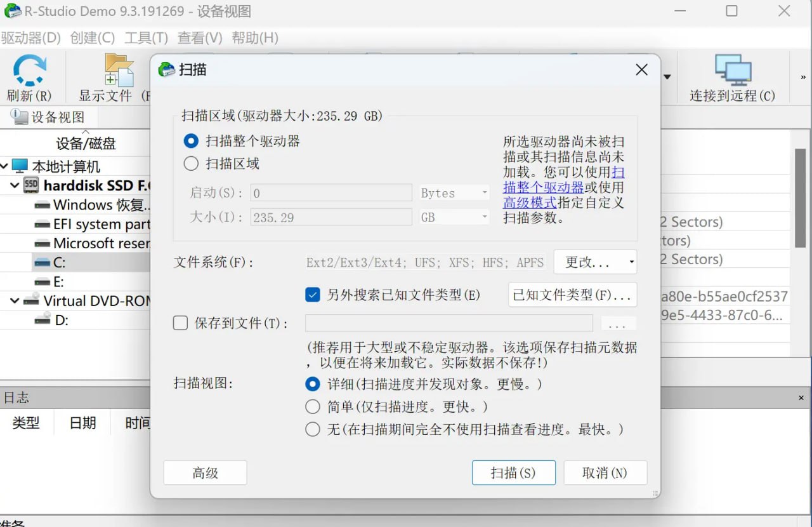Choose the 简单 scan view option
The width and height of the screenshot is (812, 527).
312,407
